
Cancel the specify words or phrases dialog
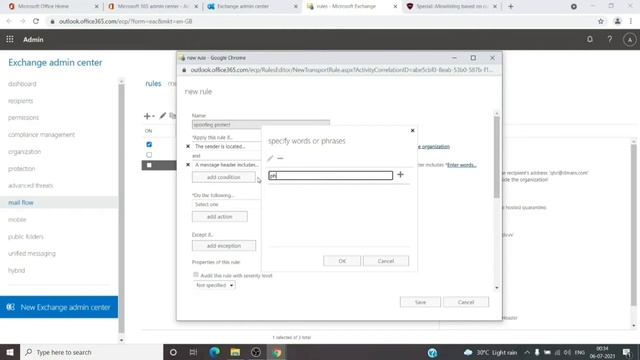click(386, 261)
